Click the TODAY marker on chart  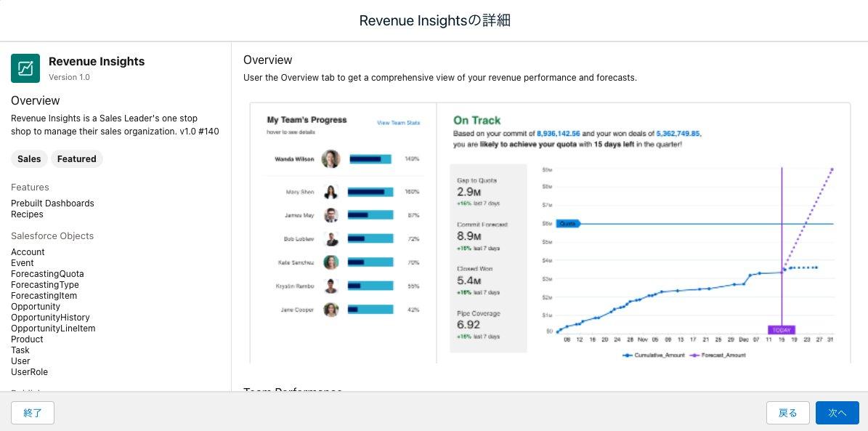click(x=782, y=330)
